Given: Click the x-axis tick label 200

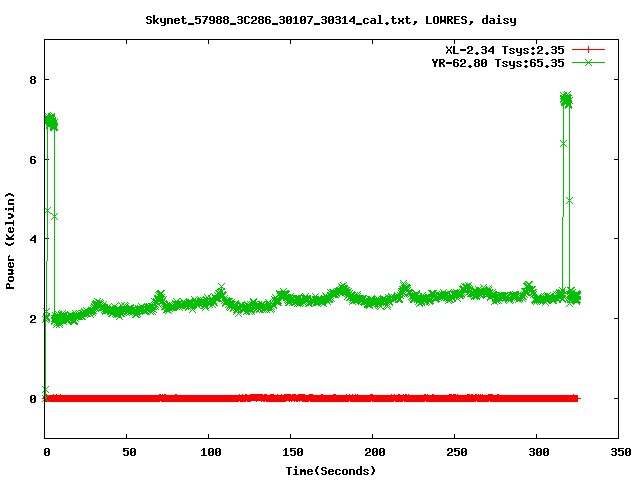Looking at the screenshot, I should [x=375, y=452].
